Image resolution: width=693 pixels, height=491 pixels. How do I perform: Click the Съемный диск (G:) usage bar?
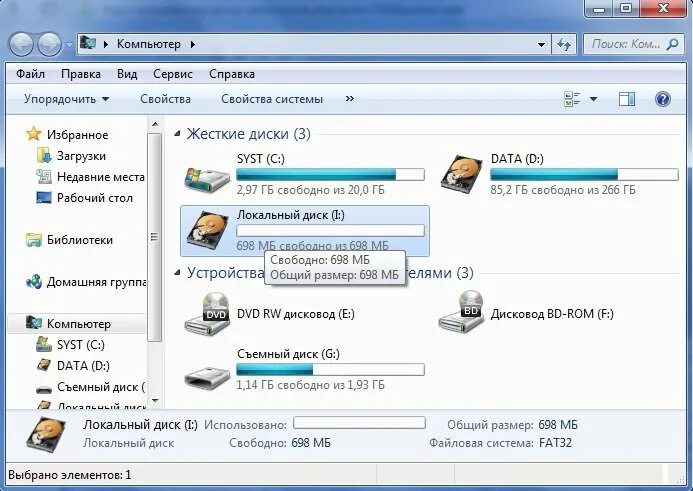(x=330, y=369)
